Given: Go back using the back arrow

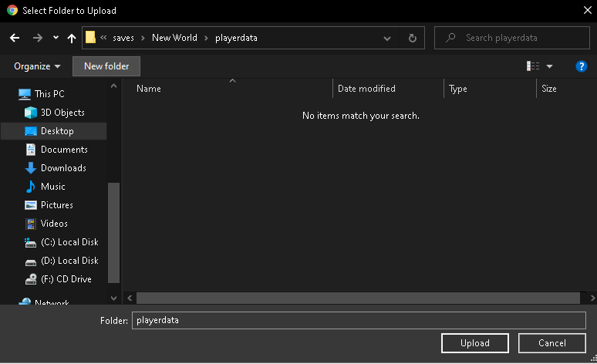Looking at the screenshot, I should tap(15, 38).
